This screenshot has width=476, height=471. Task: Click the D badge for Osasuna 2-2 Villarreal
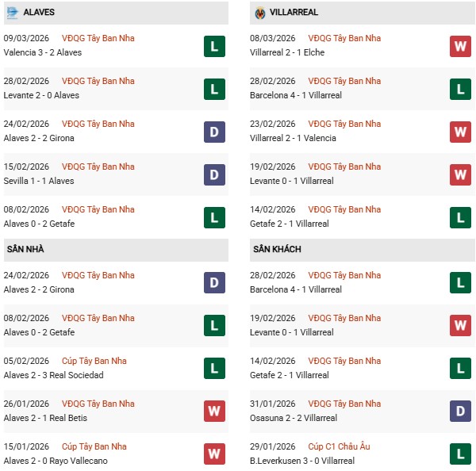pyautogui.click(x=460, y=411)
